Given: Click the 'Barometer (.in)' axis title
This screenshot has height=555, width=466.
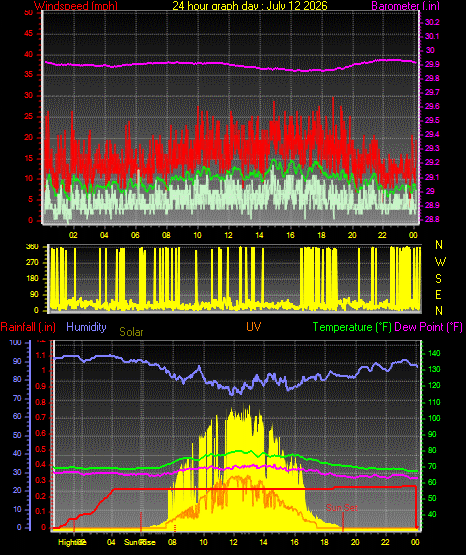Looking at the screenshot, I should click(405, 6).
